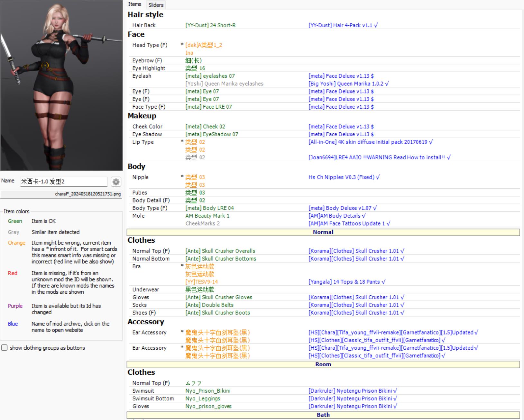Open Hs Ch Nipples V0.3 (Fixed) link
524x420 pixels.
coord(344,177)
